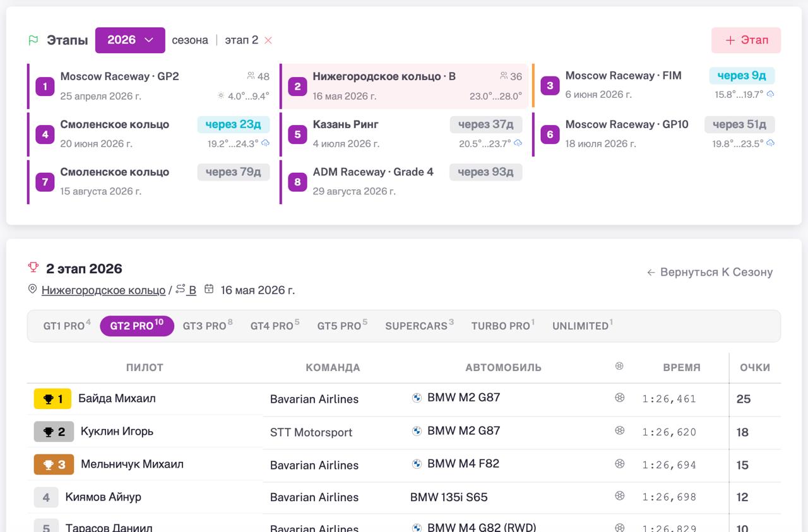Switch to the GT4 PRO tab
This screenshot has height=532, width=808.
(x=275, y=326)
